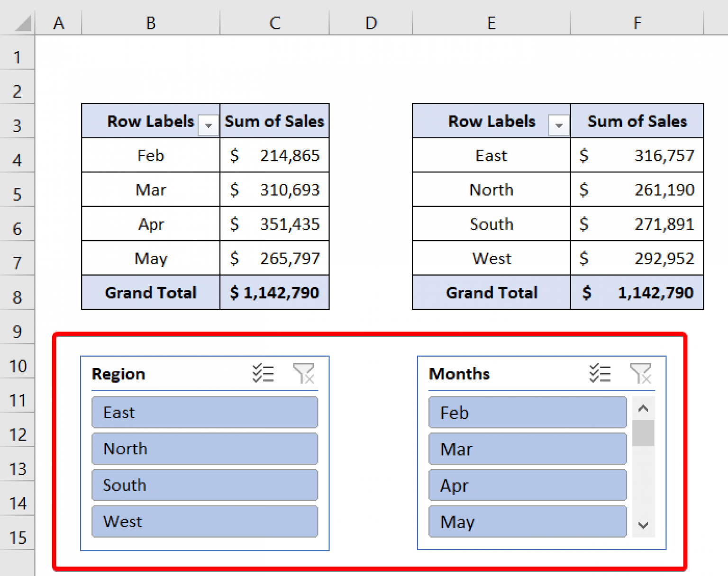Viewport: 728px width, 576px height.
Task: Click the scroll-up arrow in Months slicer
Action: 643,408
